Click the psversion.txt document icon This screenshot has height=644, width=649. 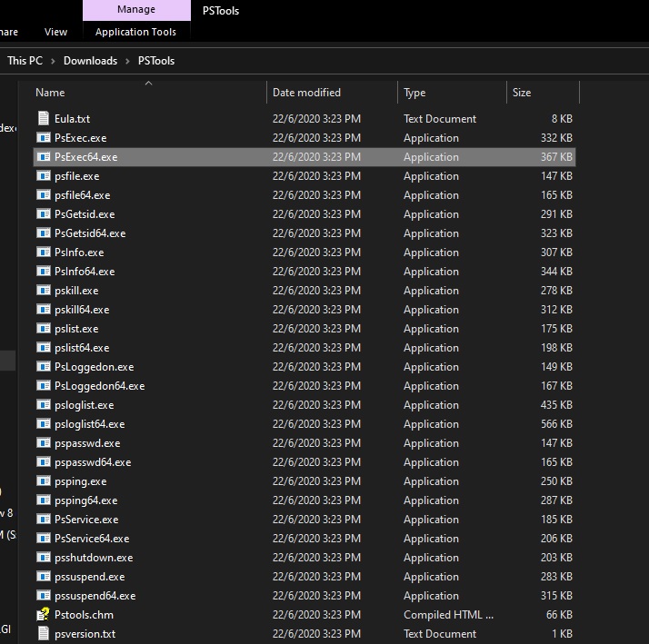(x=43, y=634)
